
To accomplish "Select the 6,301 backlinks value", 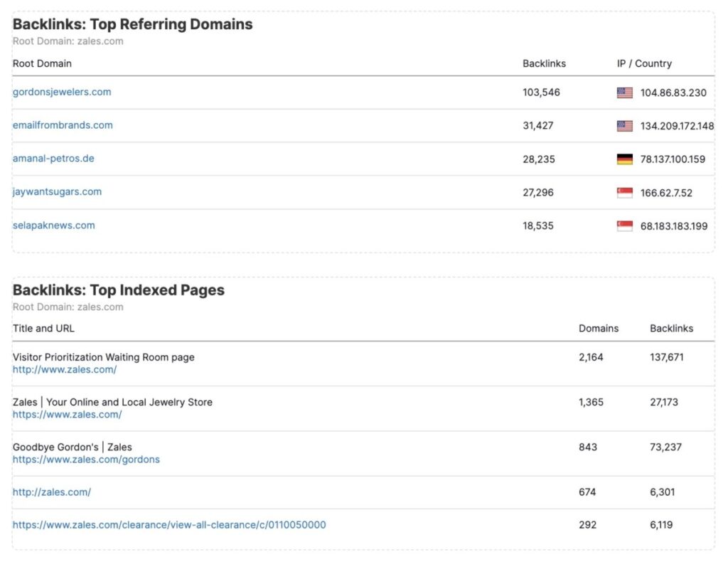I will coord(663,492).
